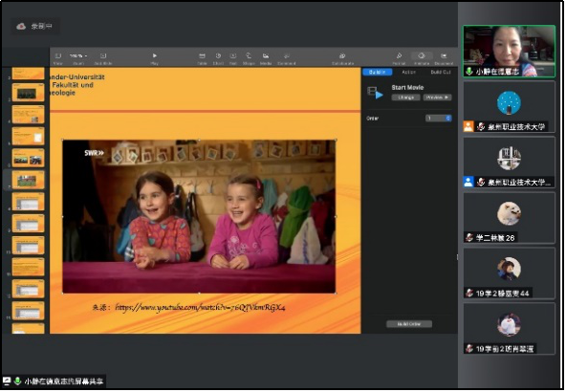
Task: Select the highlighted current slide thumbnail
Action: (x=28, y=180)
